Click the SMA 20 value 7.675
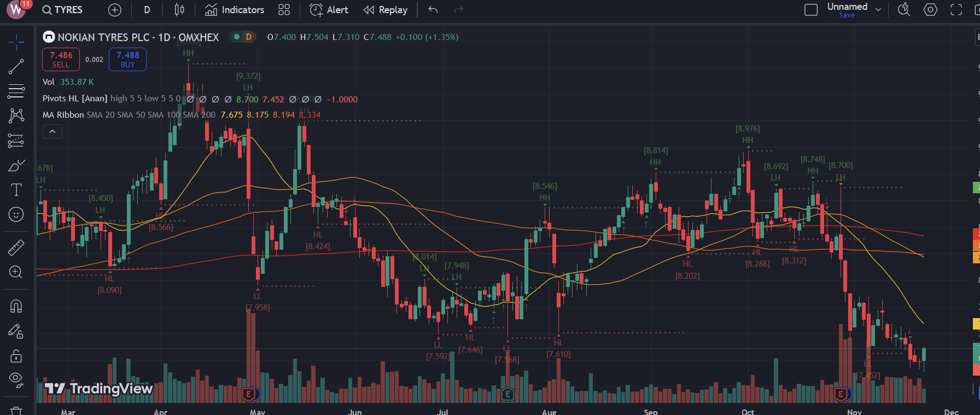The width and height of the screenshot is (980, 415). point(231,115)
